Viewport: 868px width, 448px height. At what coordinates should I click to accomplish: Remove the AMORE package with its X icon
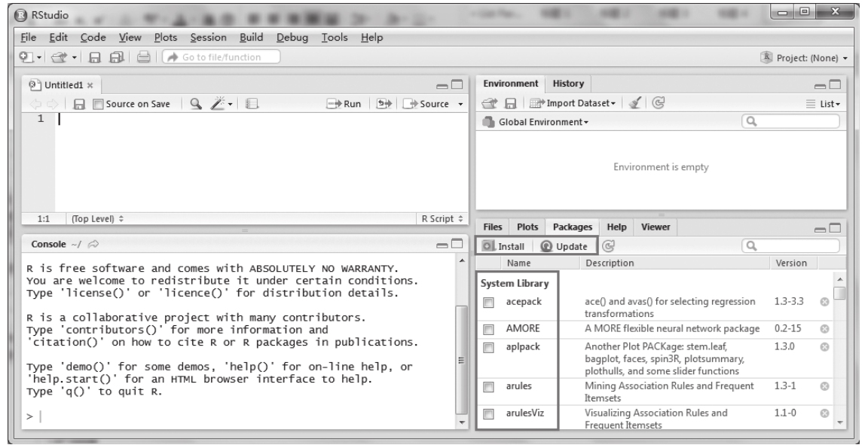pyautogui.click(x=824, y=328)
